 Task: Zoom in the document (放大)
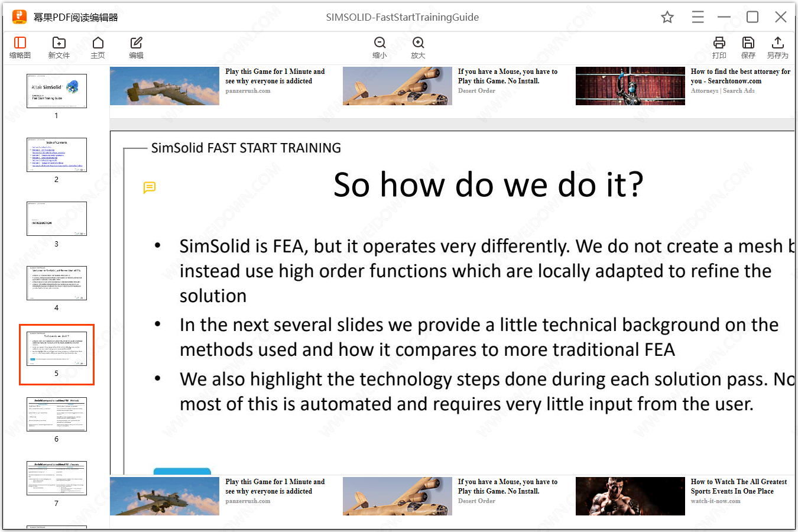point(419,48)
